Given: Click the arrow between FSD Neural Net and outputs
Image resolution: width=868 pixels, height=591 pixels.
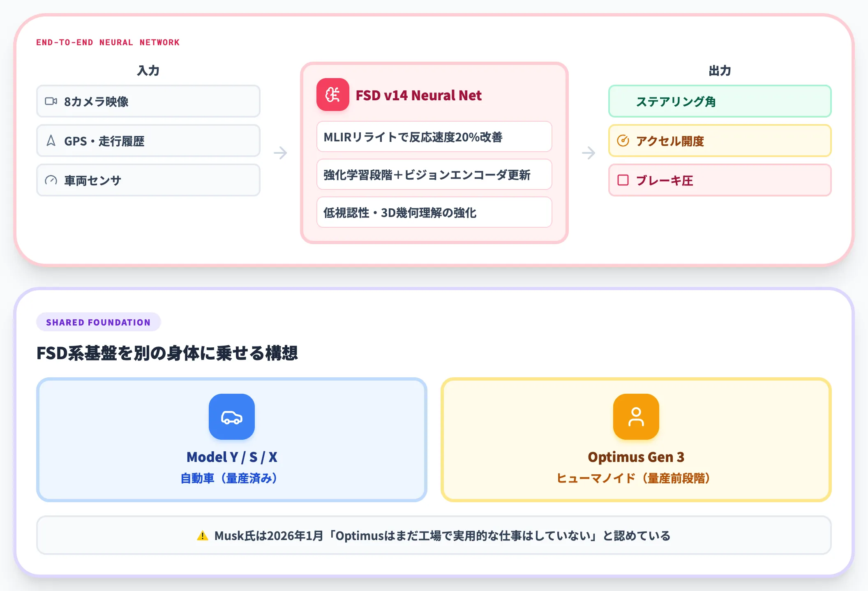Looking at the screenshot, I should pos(589,153).
